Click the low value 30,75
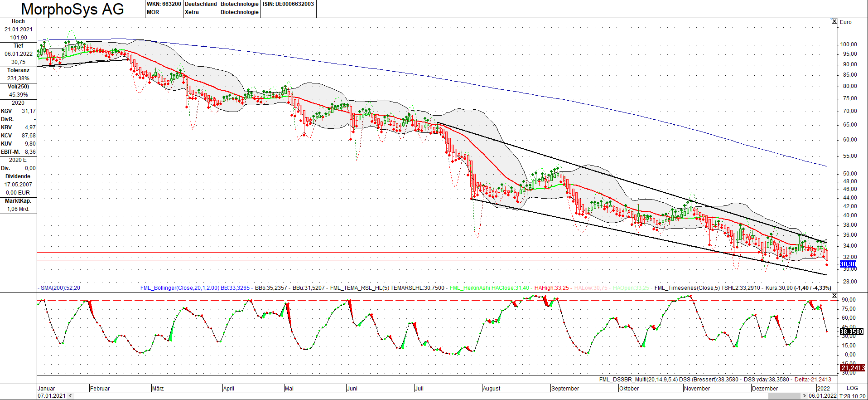Viewport: 868px width, 400px height. (x=19, y=62)
